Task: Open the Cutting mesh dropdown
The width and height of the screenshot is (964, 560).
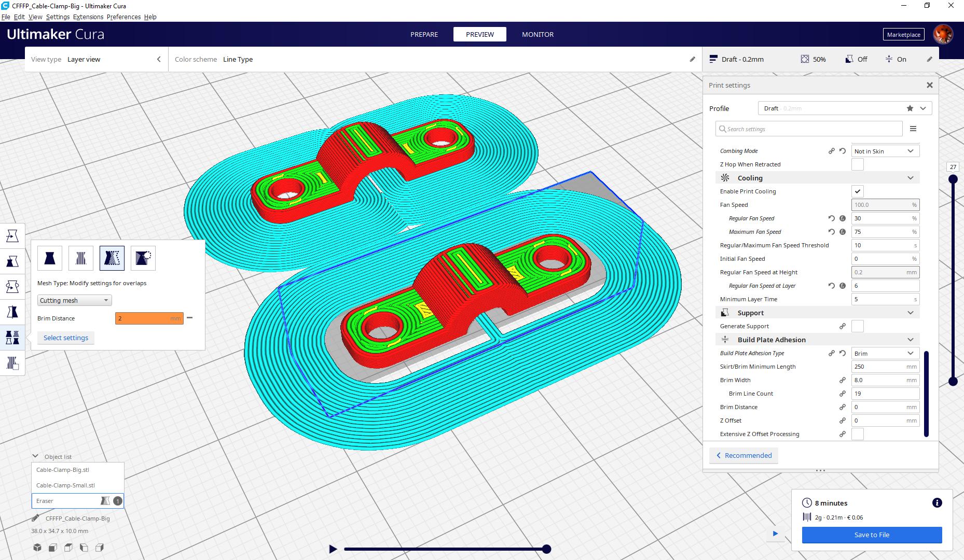Action: pos(74,300)
